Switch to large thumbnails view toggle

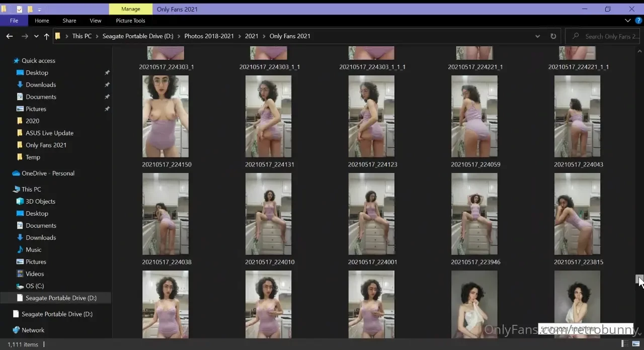tap(635, 344)
